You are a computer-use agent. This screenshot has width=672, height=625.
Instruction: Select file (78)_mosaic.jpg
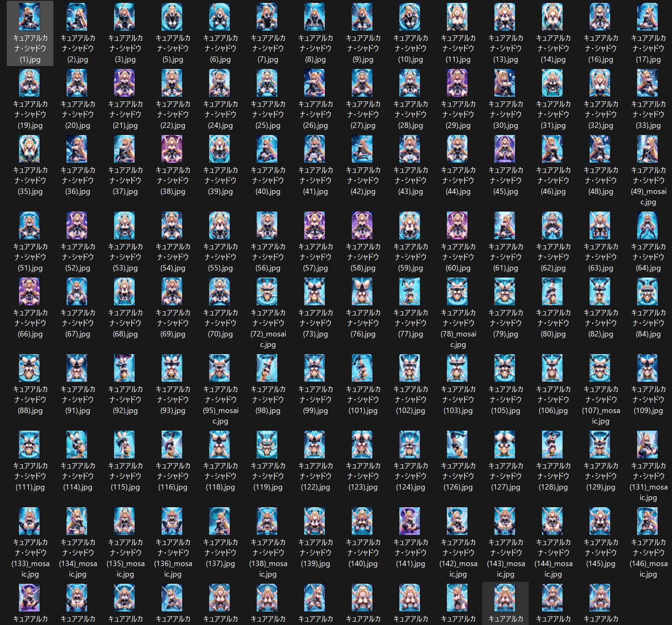pyautogui.click(x=458, y=313)
